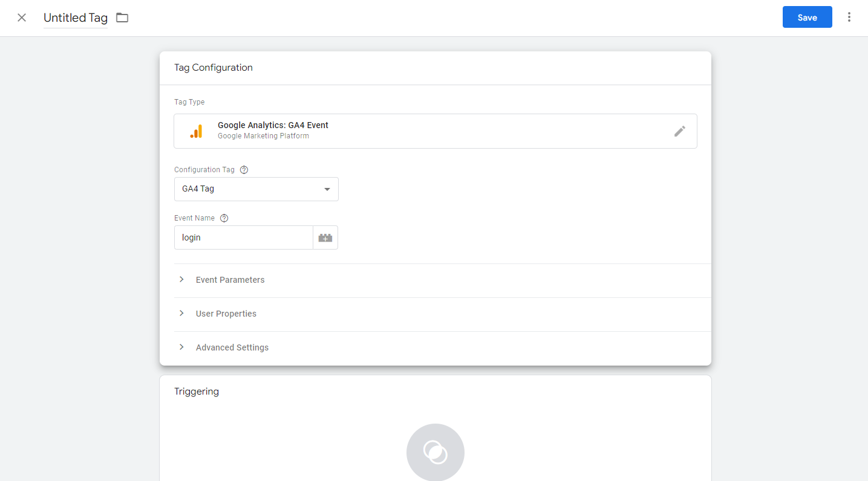The image size is (868, 481).
Task: Select the GA4 Event tag type card
Action: tap(423, 131)
